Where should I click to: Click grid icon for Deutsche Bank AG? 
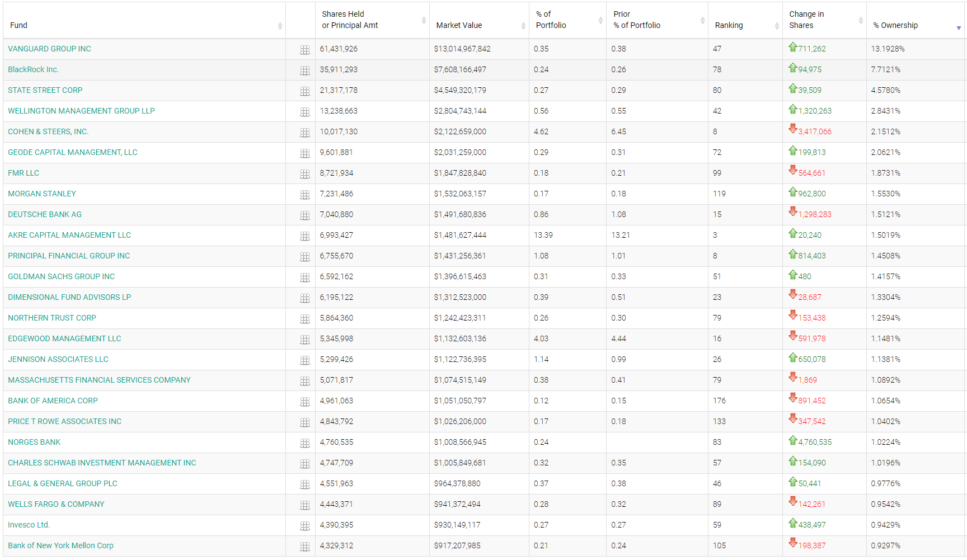(x=305, y=215)
